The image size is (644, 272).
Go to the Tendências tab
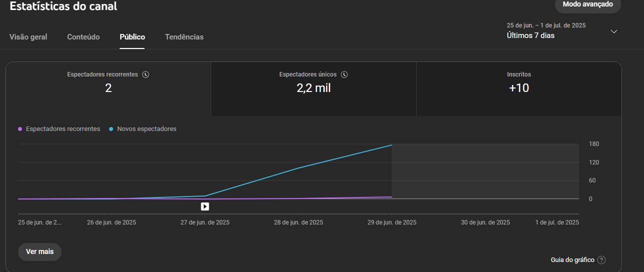[x=184, y=37]
